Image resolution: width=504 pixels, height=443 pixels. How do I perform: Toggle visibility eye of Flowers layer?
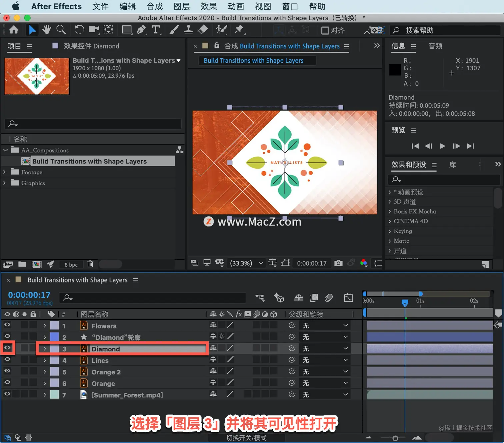click(x=7, y=325)
